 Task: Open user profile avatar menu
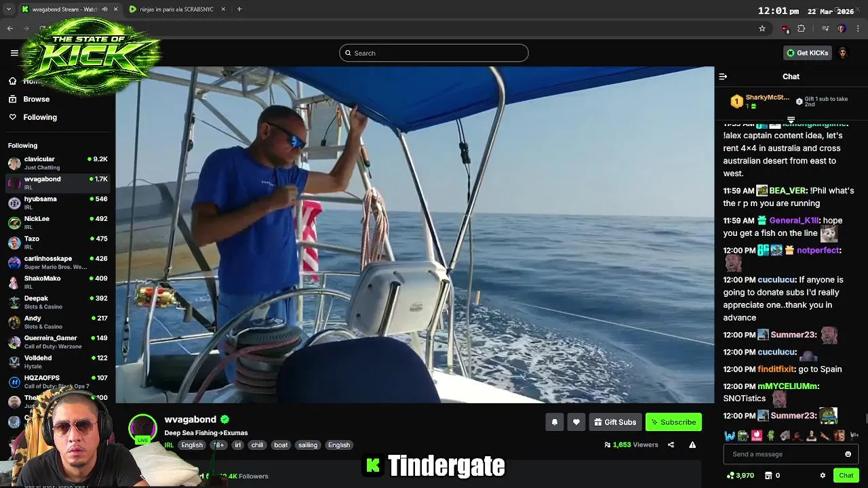pyautogui.click(x=843, y=53)
